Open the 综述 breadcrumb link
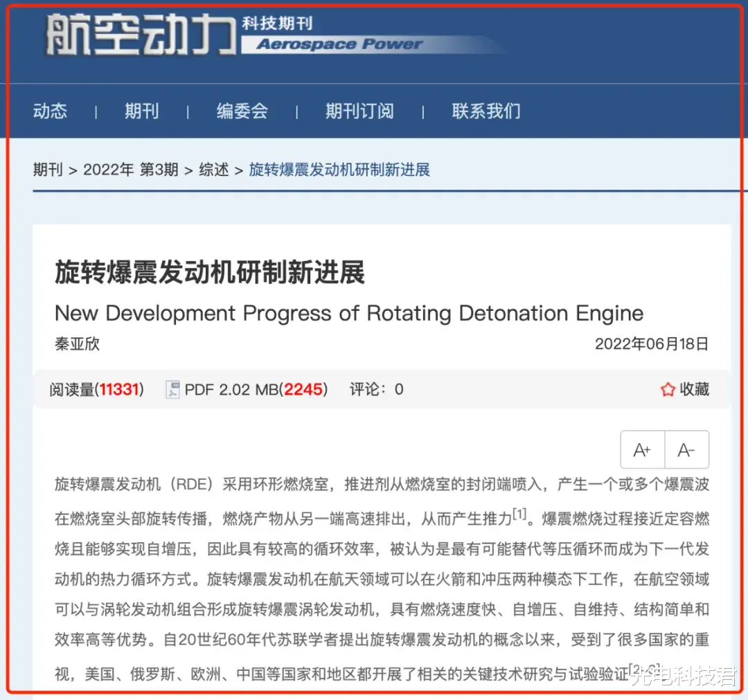 [214, 169]
